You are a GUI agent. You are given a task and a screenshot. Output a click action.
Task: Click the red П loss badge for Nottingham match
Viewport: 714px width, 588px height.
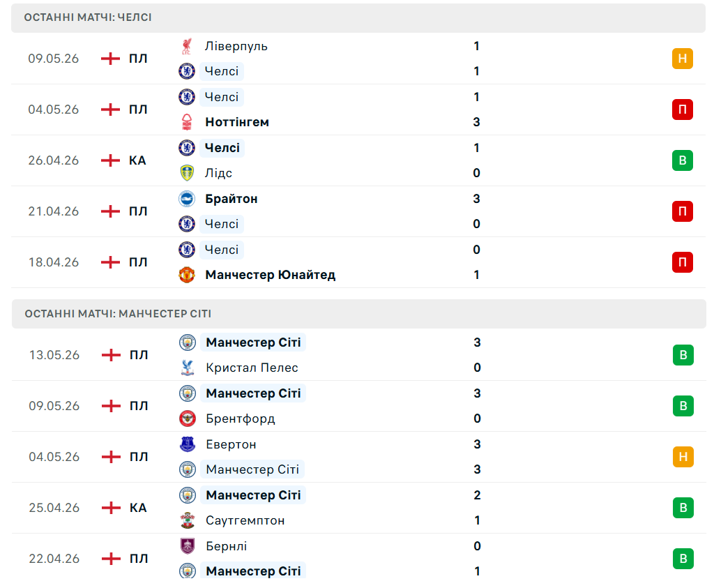click(682, 110)
